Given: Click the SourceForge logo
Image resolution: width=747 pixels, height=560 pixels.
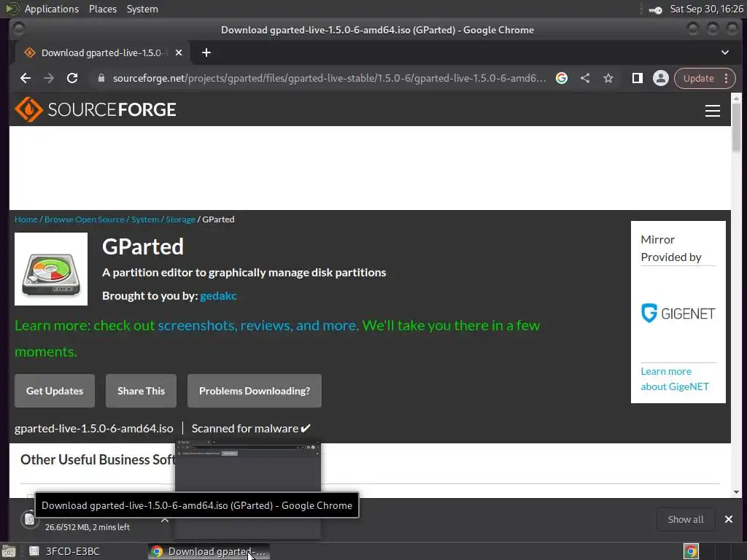Looking at the screenshot, I should 96,109.
